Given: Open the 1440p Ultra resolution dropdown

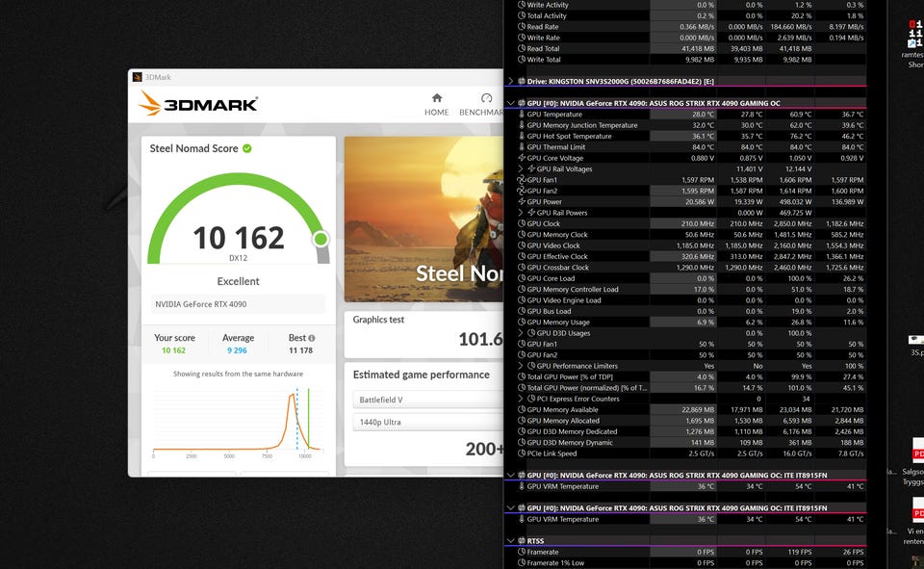Looking at the screenshot, I should click(428, 423).
